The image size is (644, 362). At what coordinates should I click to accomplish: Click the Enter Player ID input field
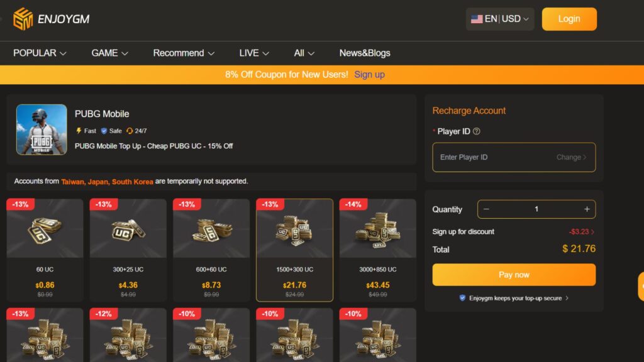pos(491,157)
